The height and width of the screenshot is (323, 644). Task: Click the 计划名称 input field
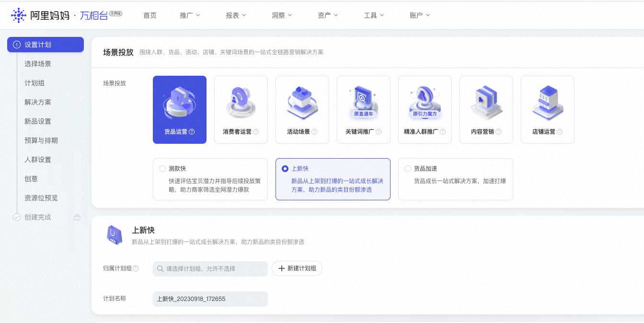(x=210, y=299)
